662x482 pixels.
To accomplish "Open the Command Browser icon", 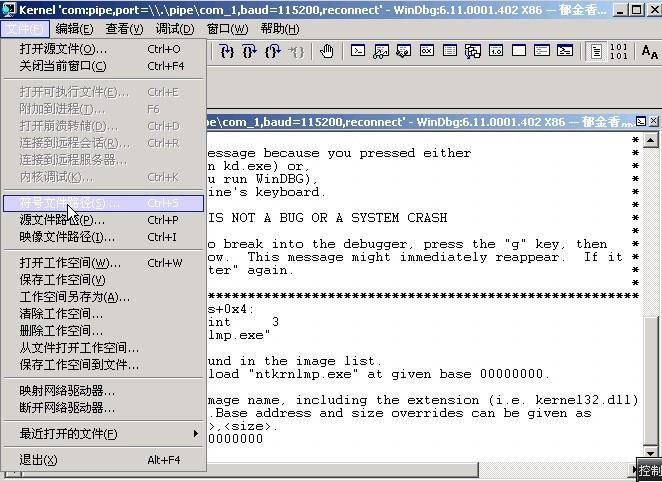I will 565,51.
